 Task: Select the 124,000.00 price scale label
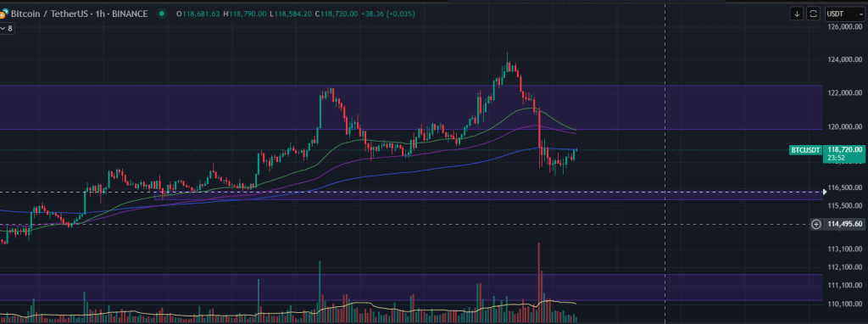coord(844,60)
